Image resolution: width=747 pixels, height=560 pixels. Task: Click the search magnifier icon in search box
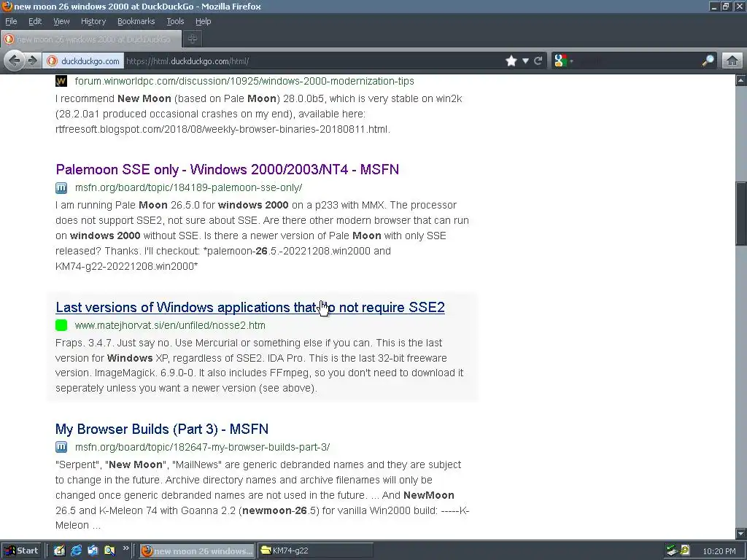tap(708, 61)
